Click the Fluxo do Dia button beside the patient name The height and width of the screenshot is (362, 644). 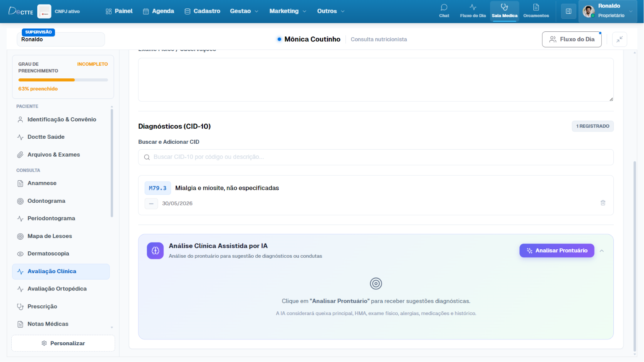pyautogui.click(x=572, y=39)
